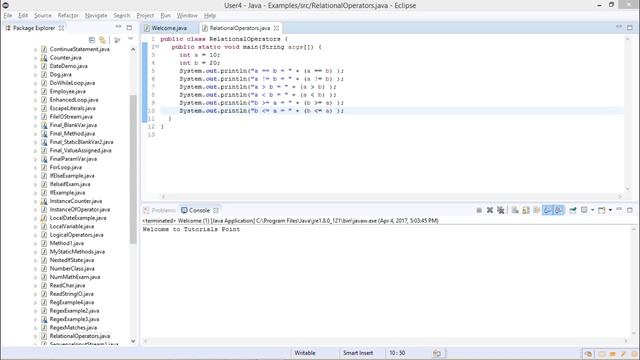Click the Display Selected Console icon
Image resolution: width=640 pixels, height=360 pixels.
coord(584,210)
